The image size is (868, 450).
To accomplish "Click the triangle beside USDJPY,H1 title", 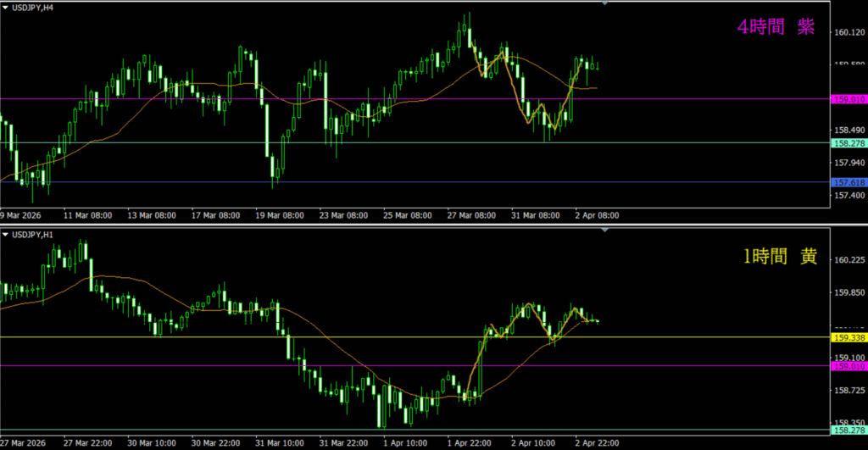I will click(6, 234).
